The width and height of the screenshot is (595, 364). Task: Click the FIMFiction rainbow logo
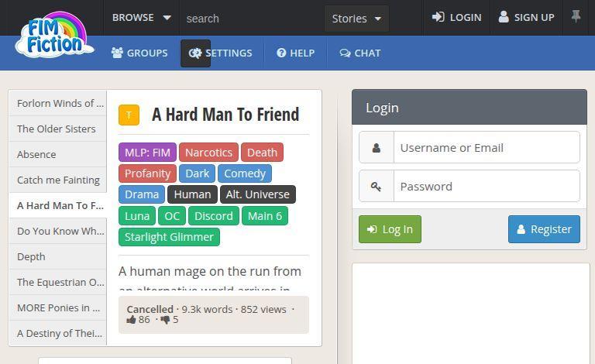tap(53, 35)
